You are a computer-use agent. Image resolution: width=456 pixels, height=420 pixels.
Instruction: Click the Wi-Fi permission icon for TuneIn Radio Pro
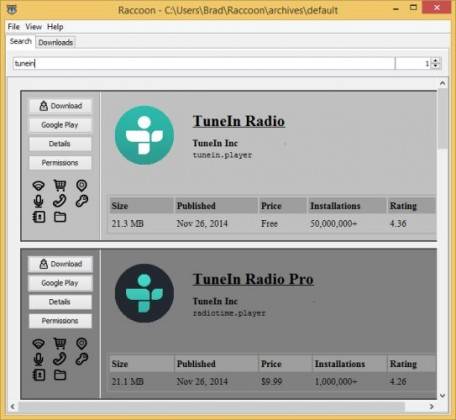click(38, 343)
